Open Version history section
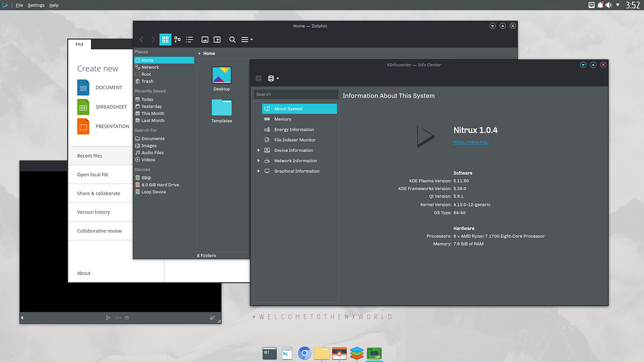This screenshot has width=644, height=362. (x=100, y=212)
